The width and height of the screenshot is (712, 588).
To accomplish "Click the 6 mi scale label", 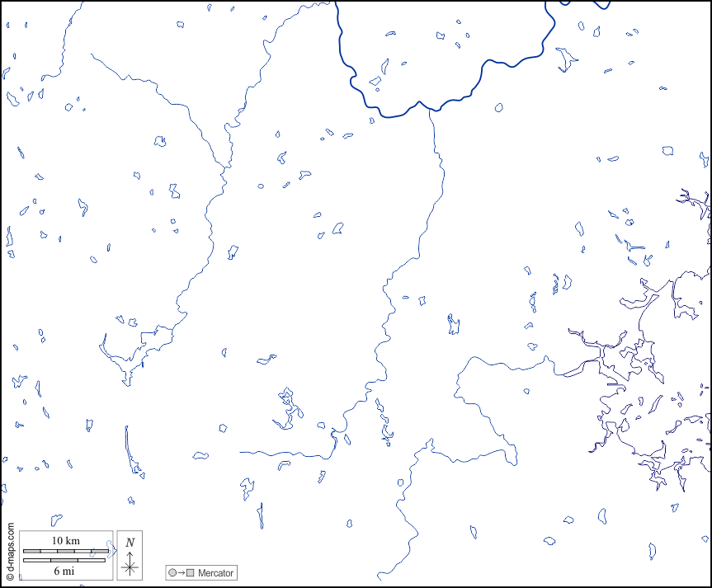I will [x=64, y=571].
